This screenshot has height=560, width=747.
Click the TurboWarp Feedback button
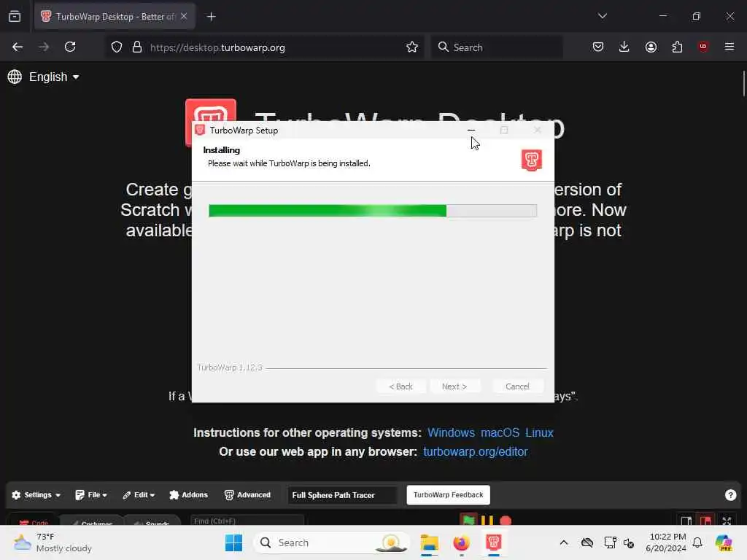tap(449, 495)
